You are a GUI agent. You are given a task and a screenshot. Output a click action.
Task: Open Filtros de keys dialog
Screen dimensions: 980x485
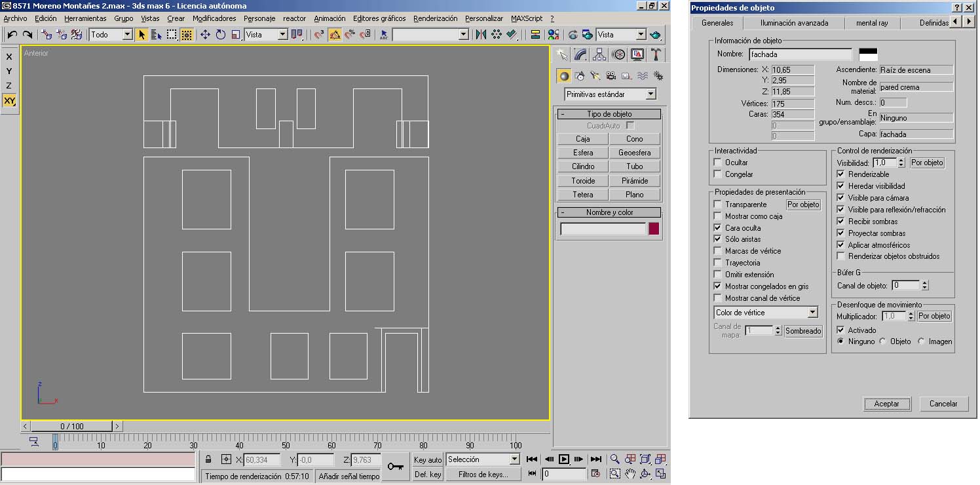[x=483, y=474]
